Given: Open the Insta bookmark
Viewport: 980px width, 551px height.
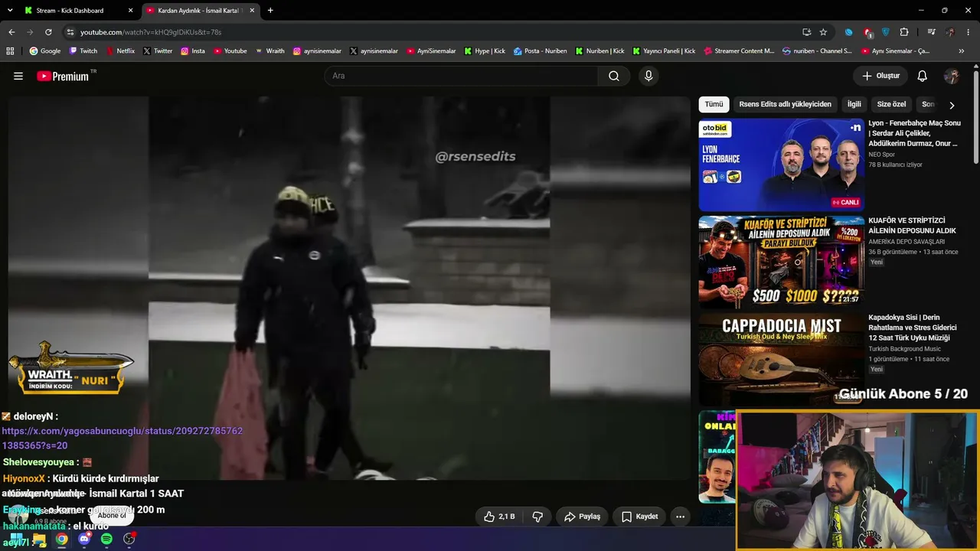Looking at the screenshot, I should [x=193, y=51].
